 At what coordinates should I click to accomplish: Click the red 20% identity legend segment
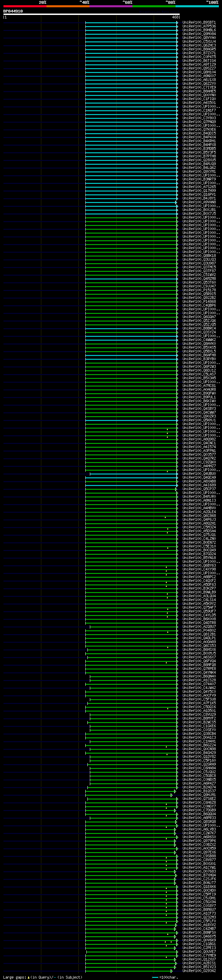(25, 6)
